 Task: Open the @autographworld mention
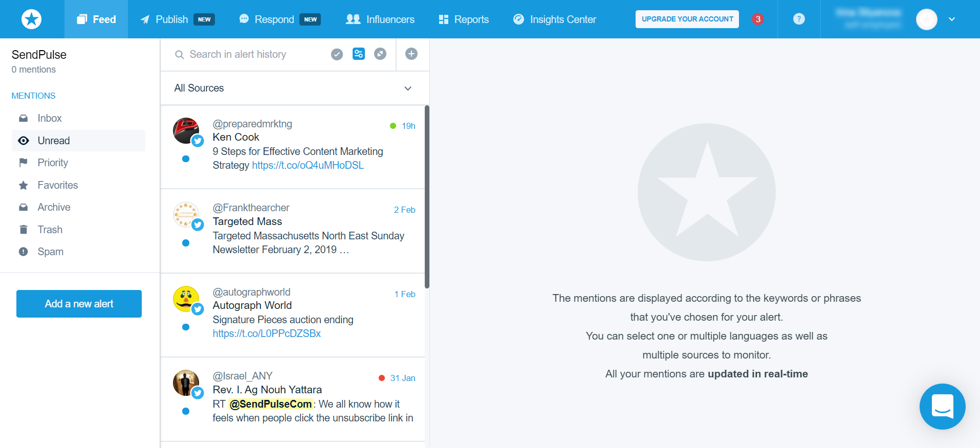click(x=293, y=316)
